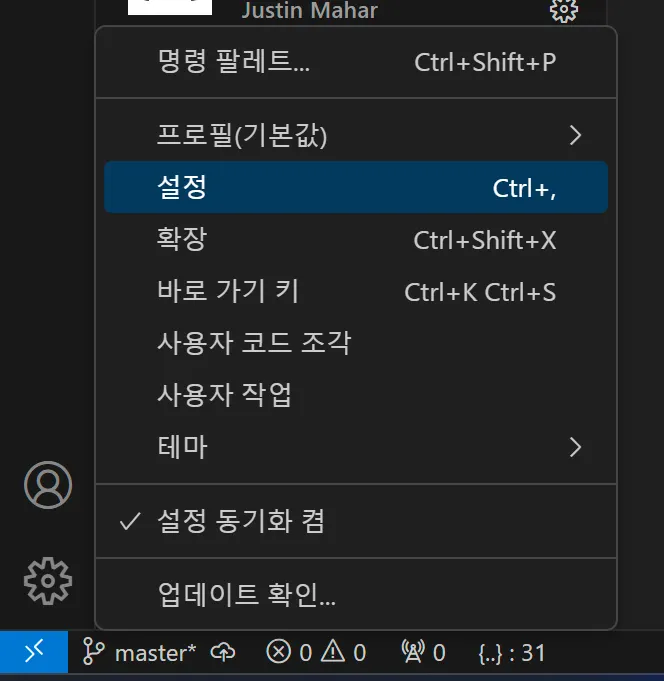Screen dimensions: 664x681
Task: Expand the 테마 submenu chevron
Action: point(574,446)
